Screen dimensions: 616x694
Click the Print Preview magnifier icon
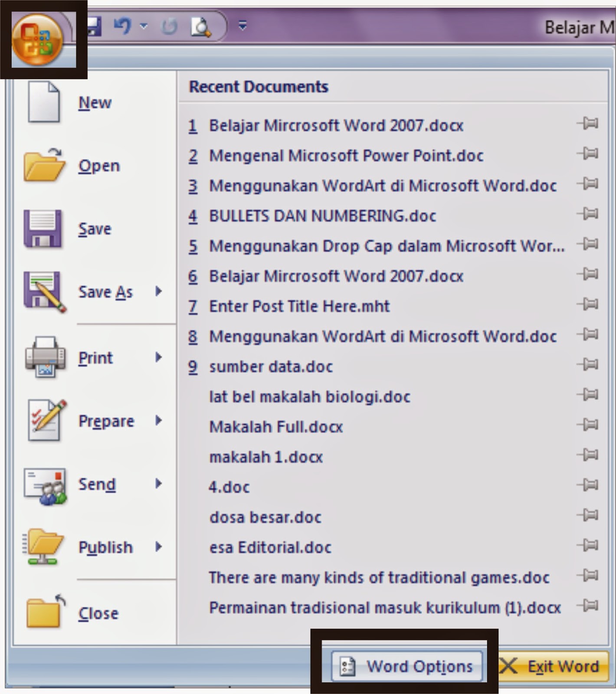201,27
